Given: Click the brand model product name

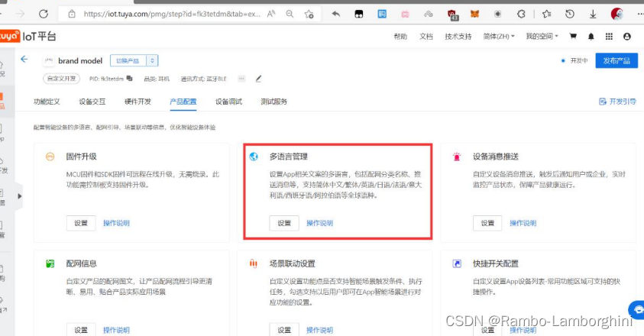Looking at the screenshot, I should pyautogui.click(x=80, y=61).
